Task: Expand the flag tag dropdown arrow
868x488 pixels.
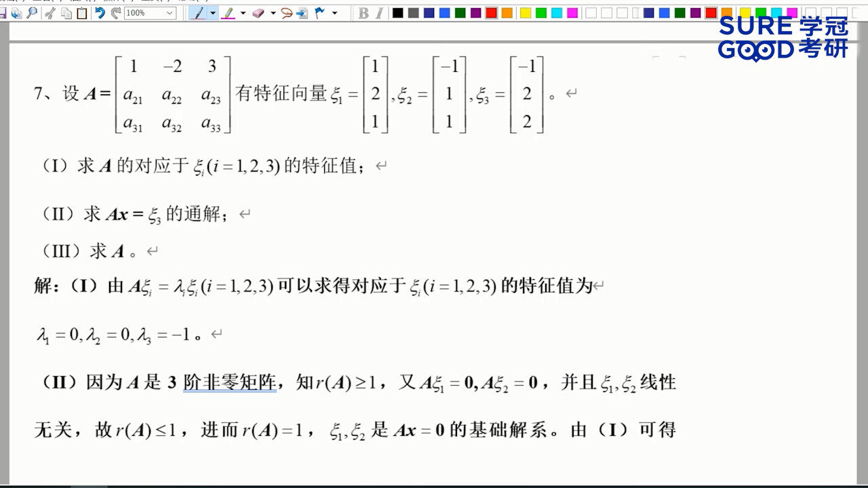Action: pos(334,13)
